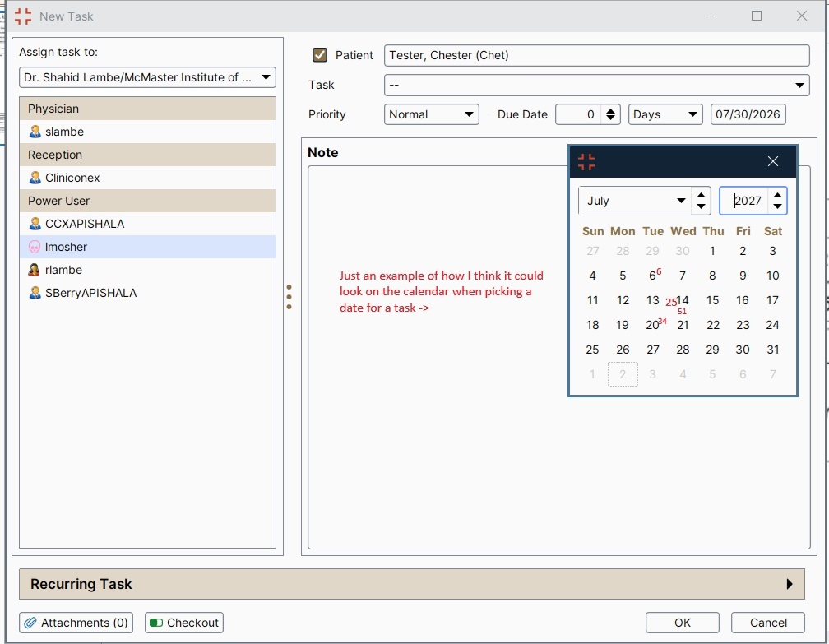Pick July 6 on the calendar

tap(652, 276)
